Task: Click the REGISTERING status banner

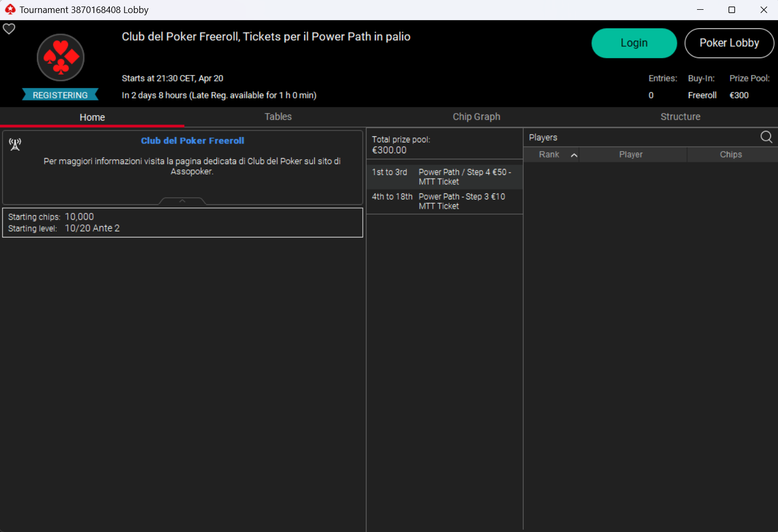Action: [60, 95]
